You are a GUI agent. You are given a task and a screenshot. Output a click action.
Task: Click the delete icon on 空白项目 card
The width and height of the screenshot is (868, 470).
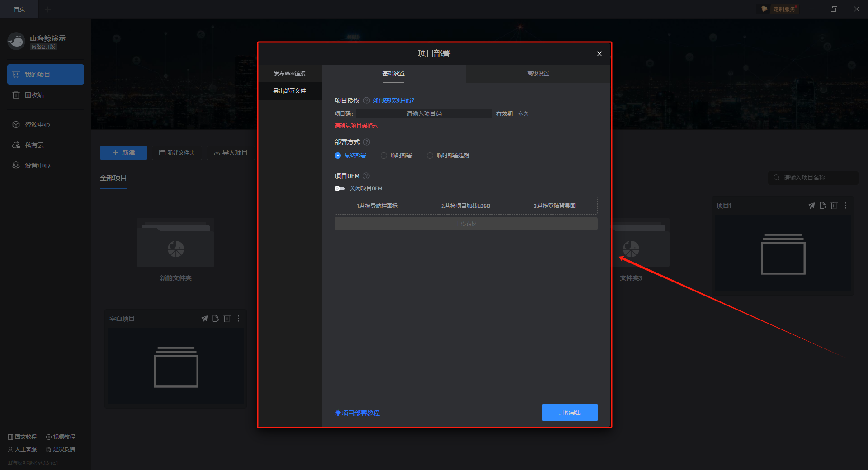(227, 319)
